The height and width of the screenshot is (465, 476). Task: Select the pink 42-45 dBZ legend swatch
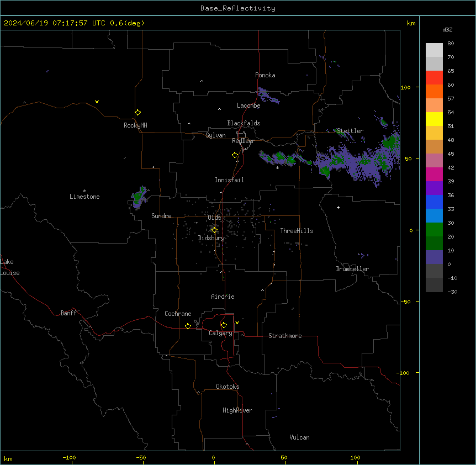click(434, 161)
